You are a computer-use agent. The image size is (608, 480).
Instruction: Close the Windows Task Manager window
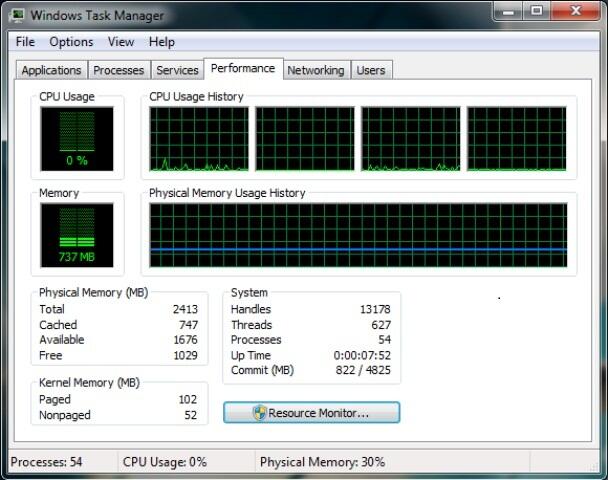coord(575,11)
